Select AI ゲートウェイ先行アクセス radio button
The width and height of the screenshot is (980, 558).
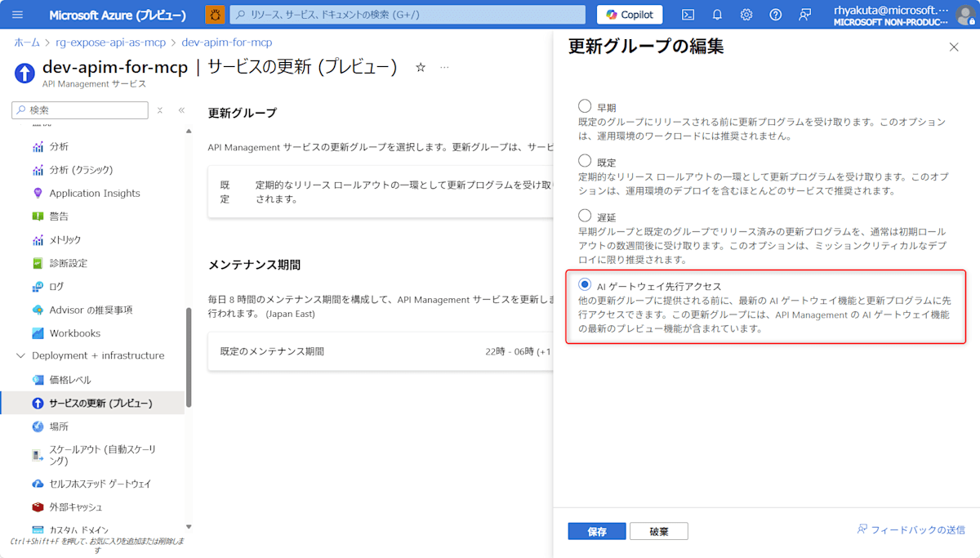click(585, 285)
